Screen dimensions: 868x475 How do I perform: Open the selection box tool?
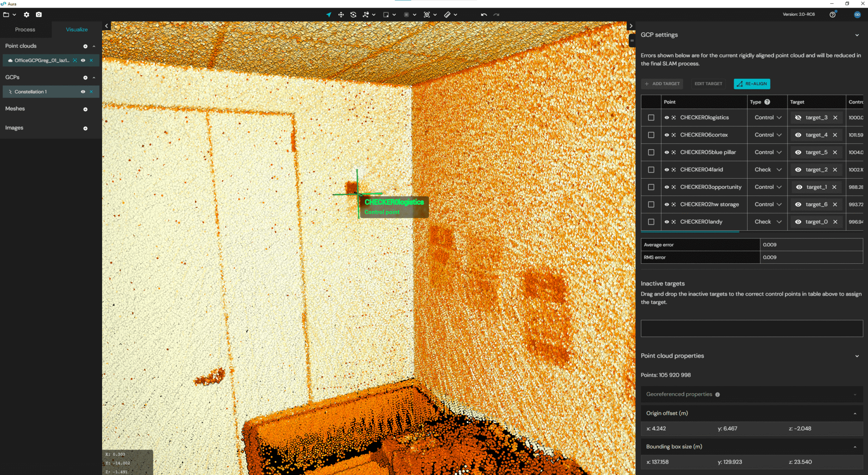(386, 14)
